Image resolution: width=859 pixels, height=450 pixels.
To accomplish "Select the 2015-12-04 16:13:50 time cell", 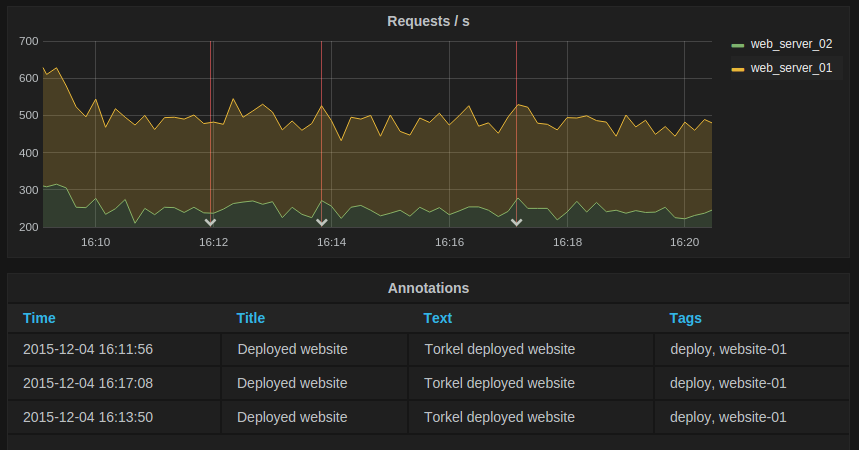I will pyautogui.click(x=88, y=417).
